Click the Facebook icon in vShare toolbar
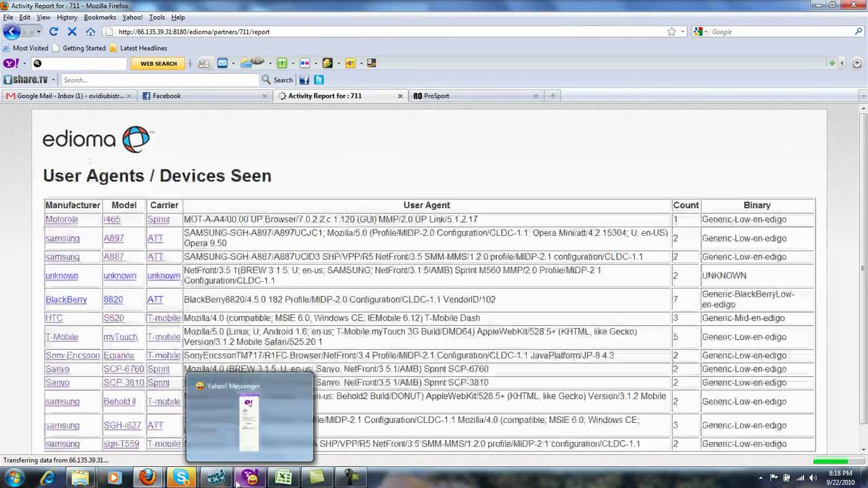 click(304, 80)
